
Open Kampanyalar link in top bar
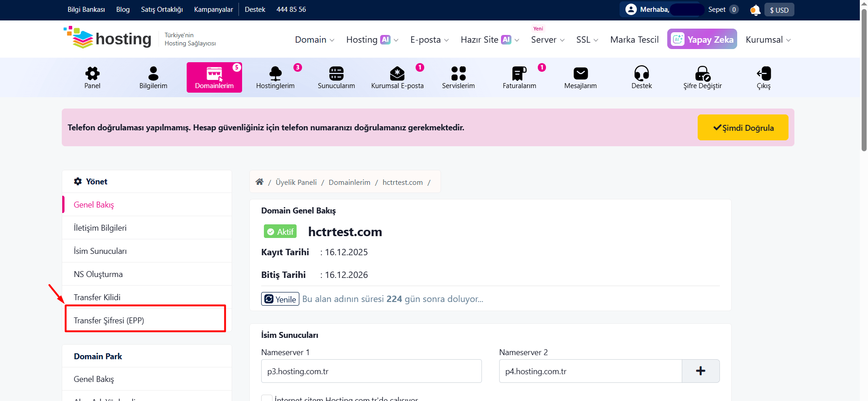coord(213,10)
